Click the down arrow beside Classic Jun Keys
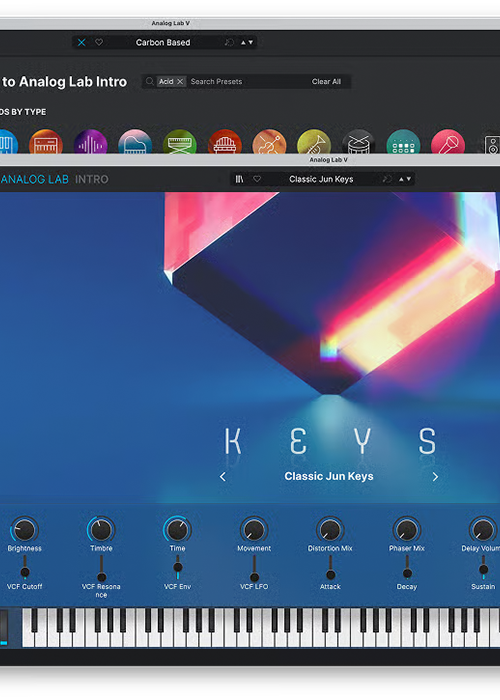This screenshot has width=500, height=700. click(x=408, y=179)
